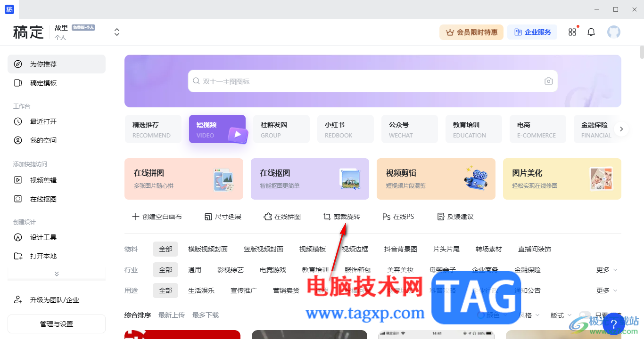Select 为你推荐 in the sidebar

(57, 64)
